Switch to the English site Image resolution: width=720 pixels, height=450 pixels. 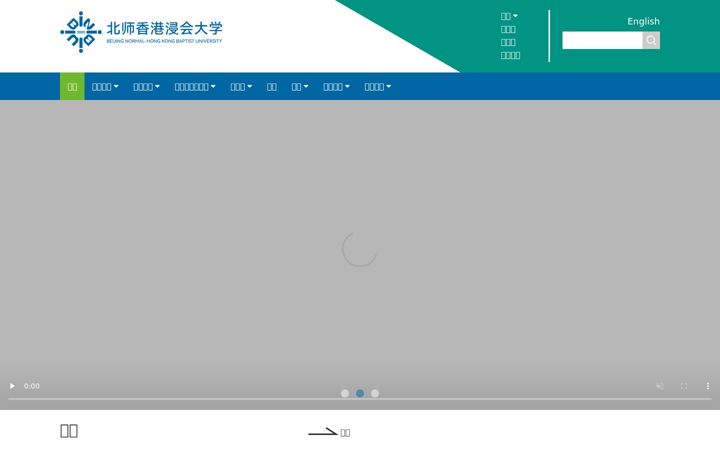coord(643,22)
